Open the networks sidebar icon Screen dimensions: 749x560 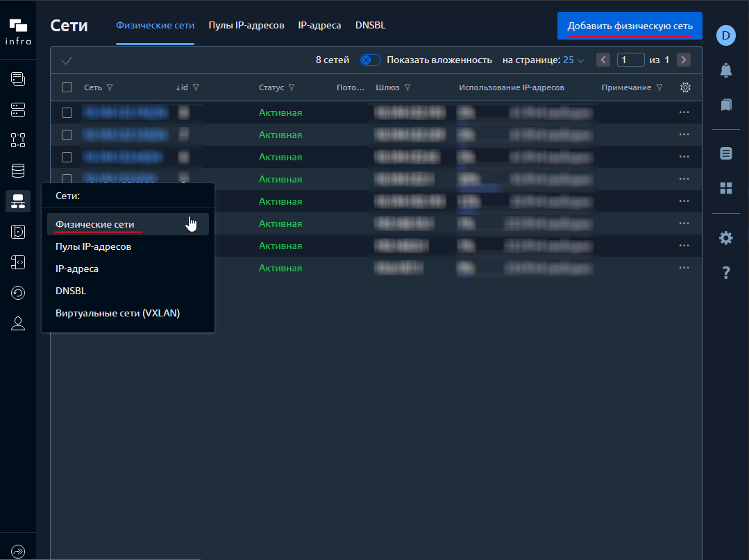pyautogui.click(x=18, y=201)
